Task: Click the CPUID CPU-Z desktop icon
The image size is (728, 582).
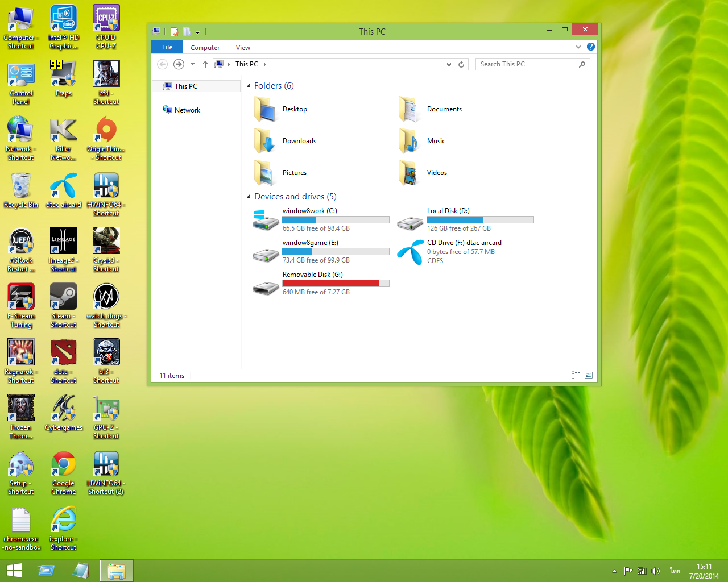Action: click(x=106, y=27)
